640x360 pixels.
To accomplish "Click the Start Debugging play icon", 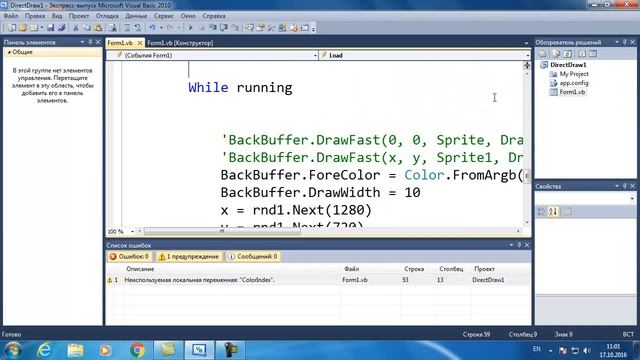I will pyautogui.click(x=190, y=28).
